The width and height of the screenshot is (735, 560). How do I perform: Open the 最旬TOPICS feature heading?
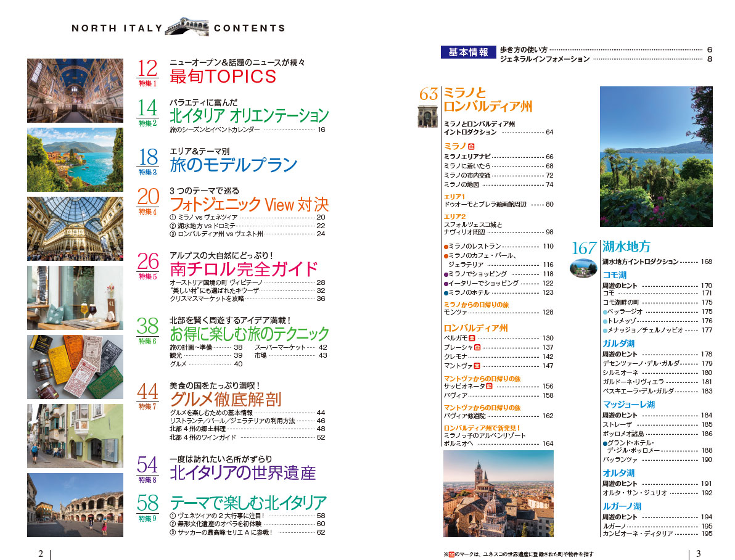pyautogui.click(x=223, y=76)
